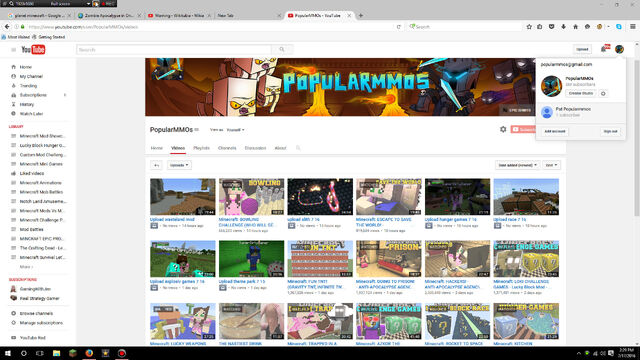Viewport: 640px width, 360px height.
Task: Click the YouTube logo
Action: tap(33, 49)
